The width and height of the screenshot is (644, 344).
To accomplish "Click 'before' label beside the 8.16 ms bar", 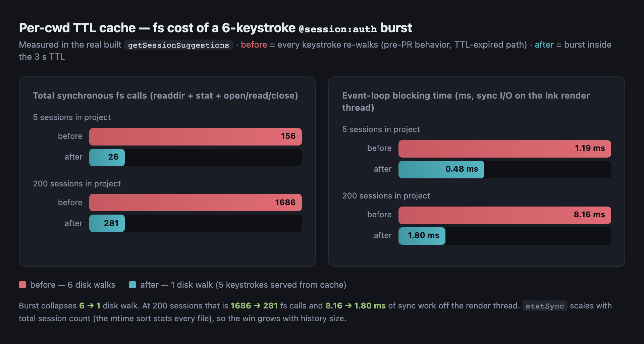I will [x=379, y=215].
